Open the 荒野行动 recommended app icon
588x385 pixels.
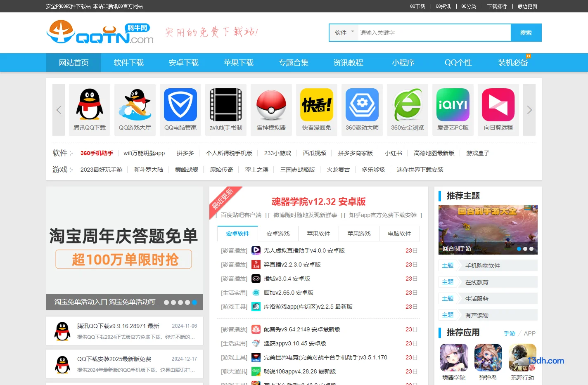tap(522, 358)
